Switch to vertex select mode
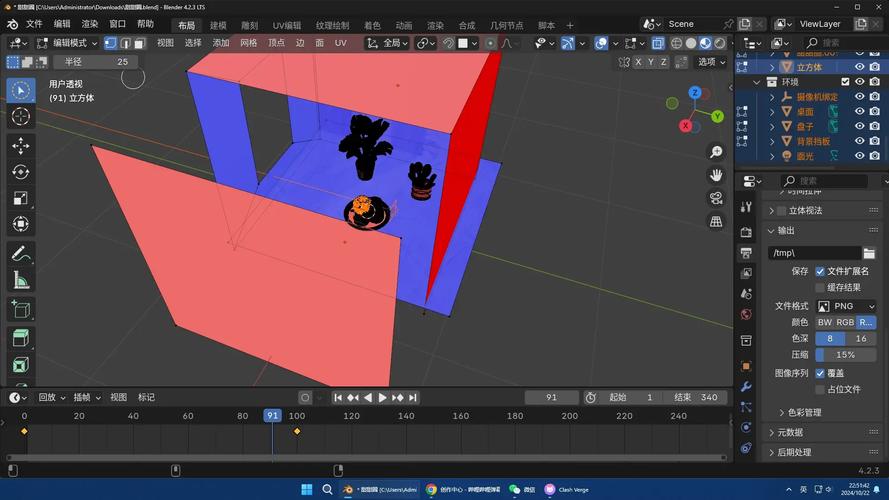 click(x=111, y=43)
